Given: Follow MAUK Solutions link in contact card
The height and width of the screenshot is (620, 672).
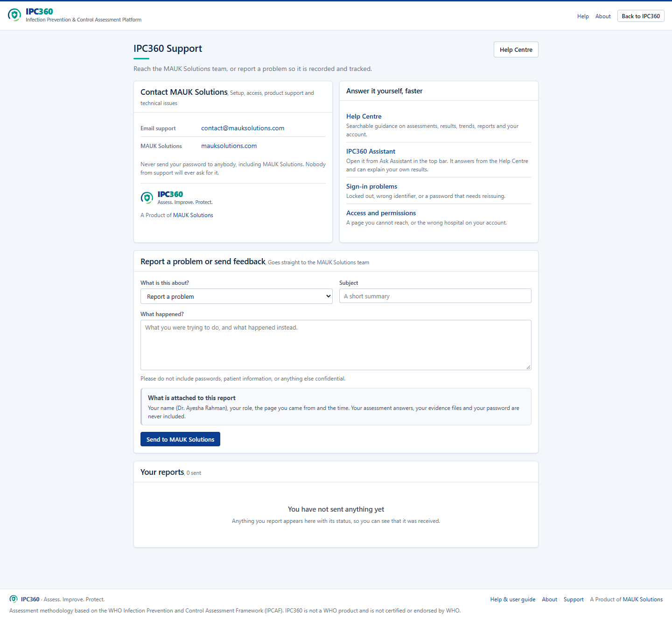Looking at the screenshot, I should pyautogui.click(x=193, y=215).
